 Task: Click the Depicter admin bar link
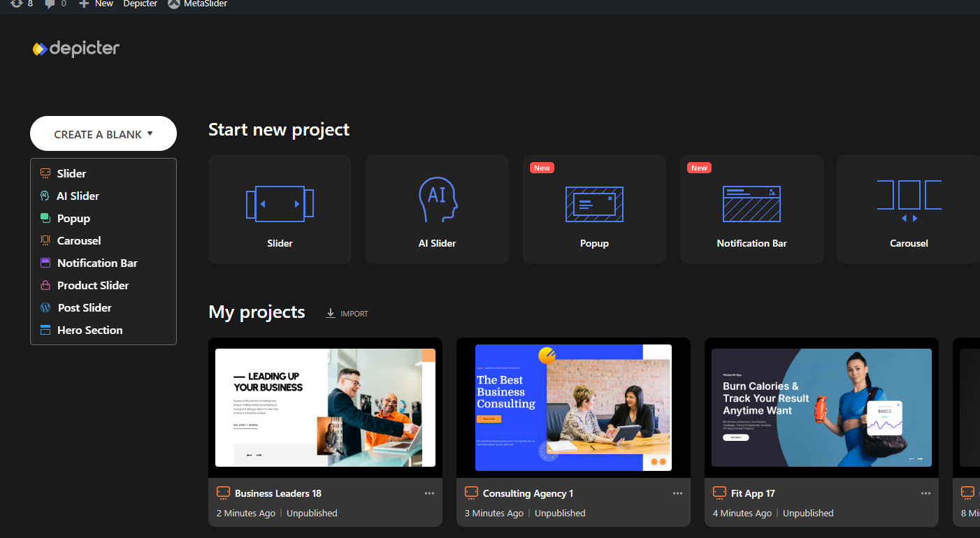click(140, 3)
